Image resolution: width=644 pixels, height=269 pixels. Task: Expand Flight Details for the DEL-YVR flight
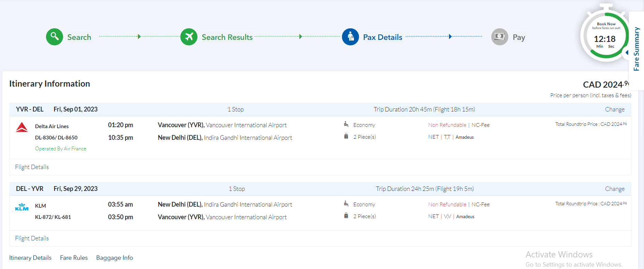[x=32, y=238]
